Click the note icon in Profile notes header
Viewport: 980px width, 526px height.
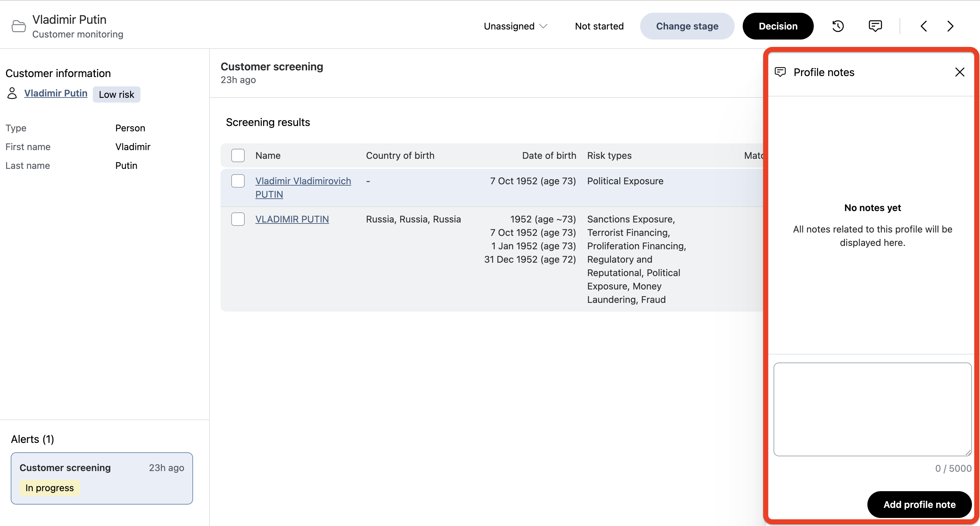pyautogui.click(x=780, y=72)
